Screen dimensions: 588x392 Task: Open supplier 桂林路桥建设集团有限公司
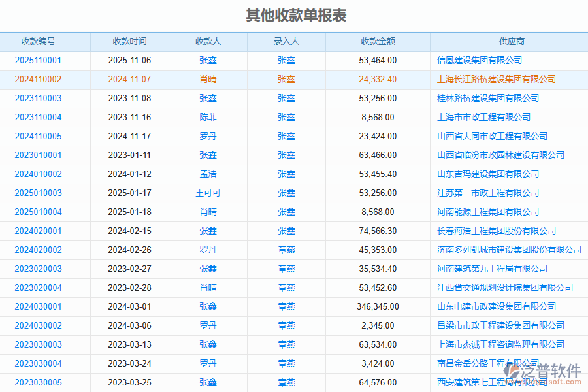pyautogui.click(x=490, y=98)
